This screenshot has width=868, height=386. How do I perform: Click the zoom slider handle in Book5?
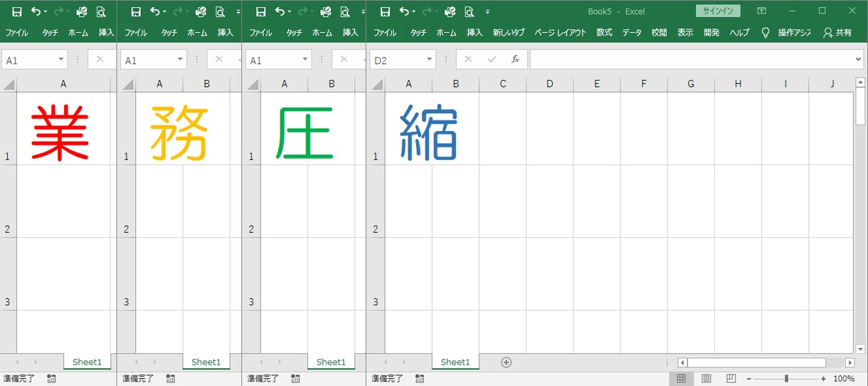(x=786, y=379)
